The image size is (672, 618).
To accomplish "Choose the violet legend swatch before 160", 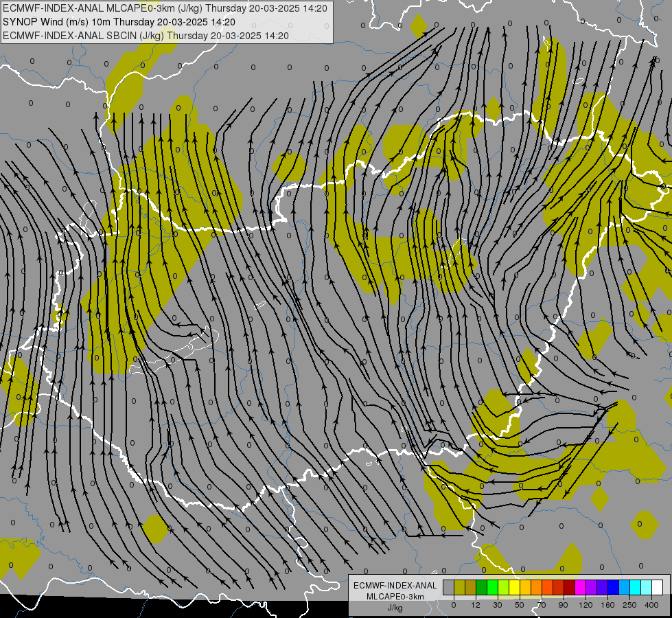I will click(602, 587).
